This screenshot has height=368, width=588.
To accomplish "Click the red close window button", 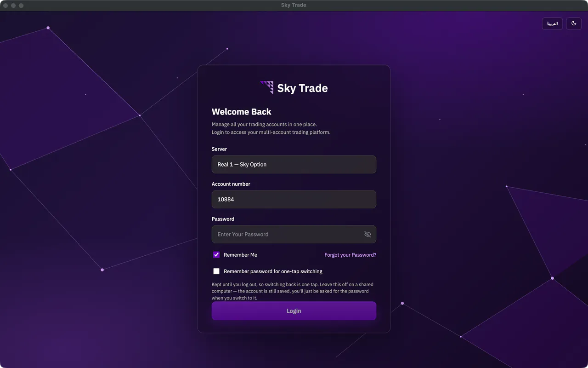I will [6, 6].
